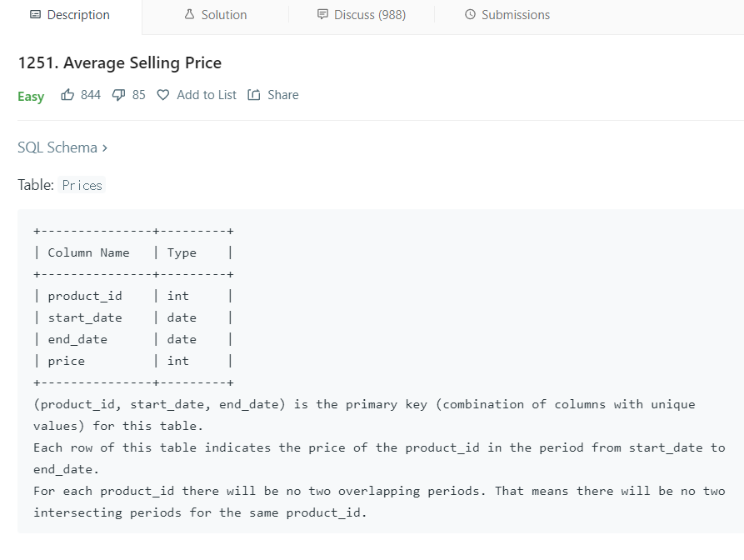Click the flask icon on Solution tab
744x560 pixels.
click(x=189, y=15)
